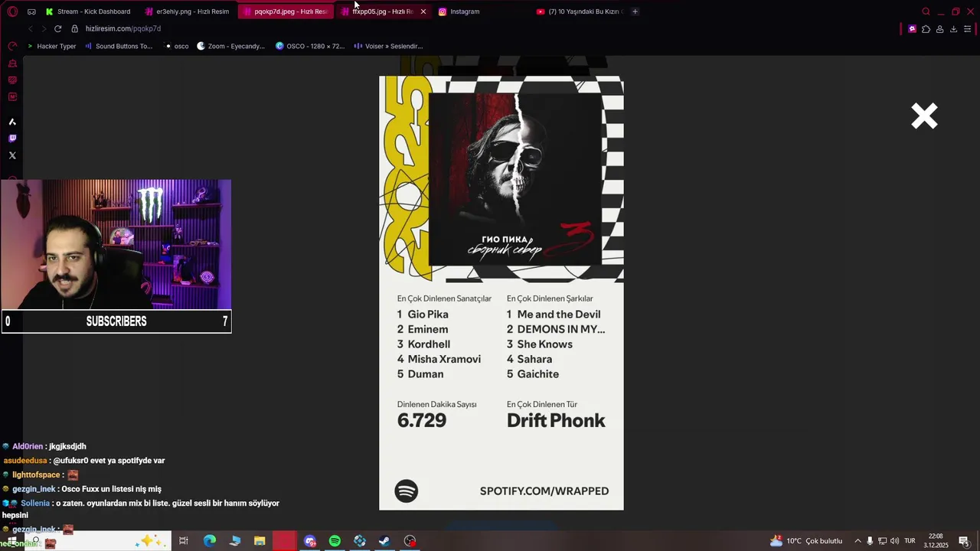Open Twitch in the Opera sidebar
980x551 pixels.
pos(12,139)
